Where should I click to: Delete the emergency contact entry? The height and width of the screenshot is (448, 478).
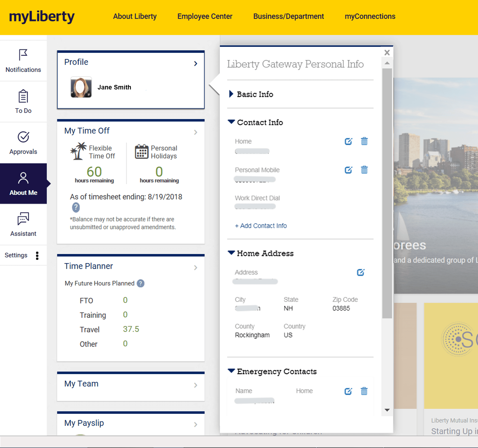pos(364,391)
